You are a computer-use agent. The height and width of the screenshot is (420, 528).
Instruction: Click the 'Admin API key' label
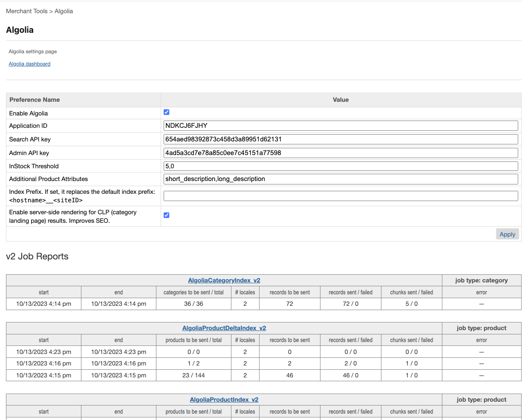[29, 153]
